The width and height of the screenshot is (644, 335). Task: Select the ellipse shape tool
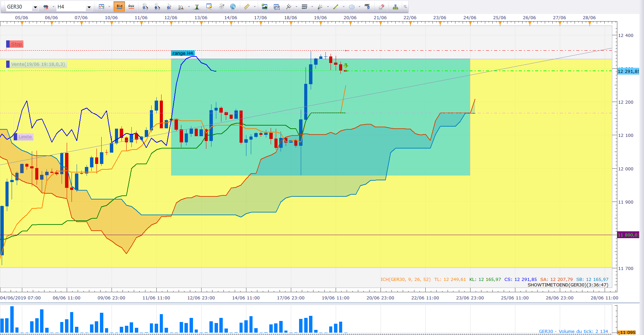coord(351,7)
